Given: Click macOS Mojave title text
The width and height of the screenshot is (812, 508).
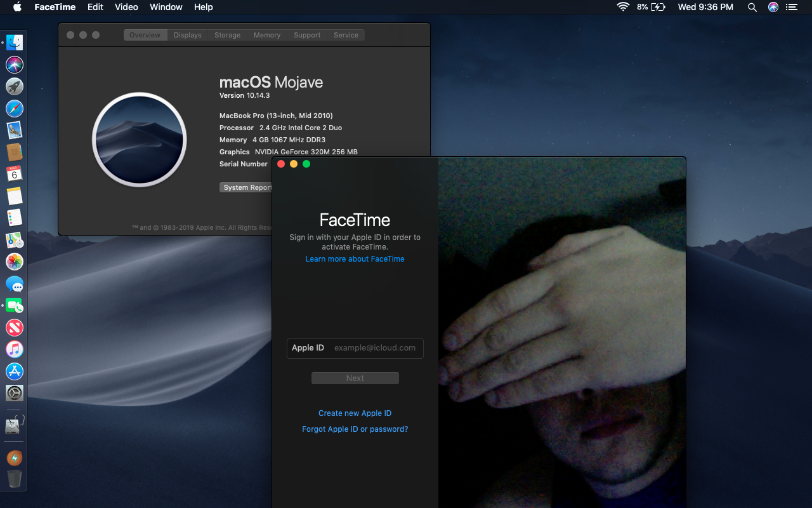Looking at the screenshot, I should pyautogui.click(x=271, y=83).
